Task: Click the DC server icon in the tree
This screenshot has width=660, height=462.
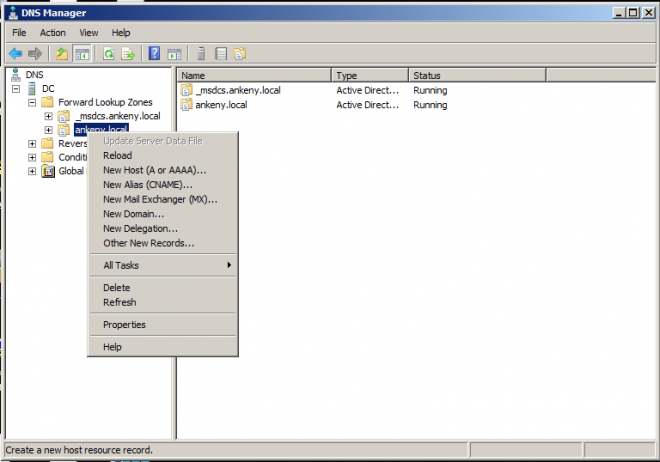Action: point(32,88)
